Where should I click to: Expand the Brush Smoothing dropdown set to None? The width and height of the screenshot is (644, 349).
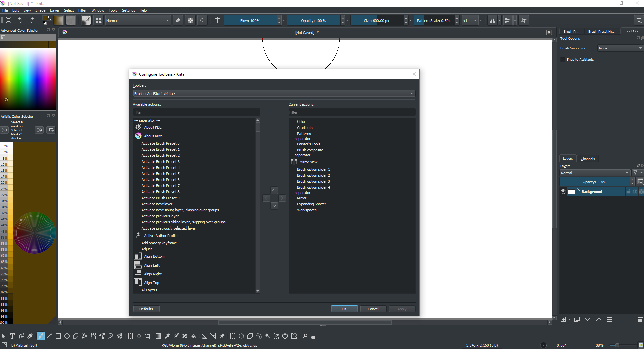(619, 48)
